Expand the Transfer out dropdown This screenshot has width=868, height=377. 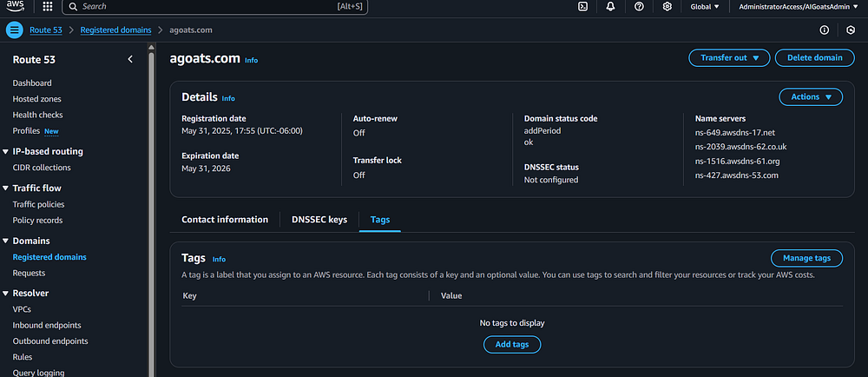coord(729,58)
